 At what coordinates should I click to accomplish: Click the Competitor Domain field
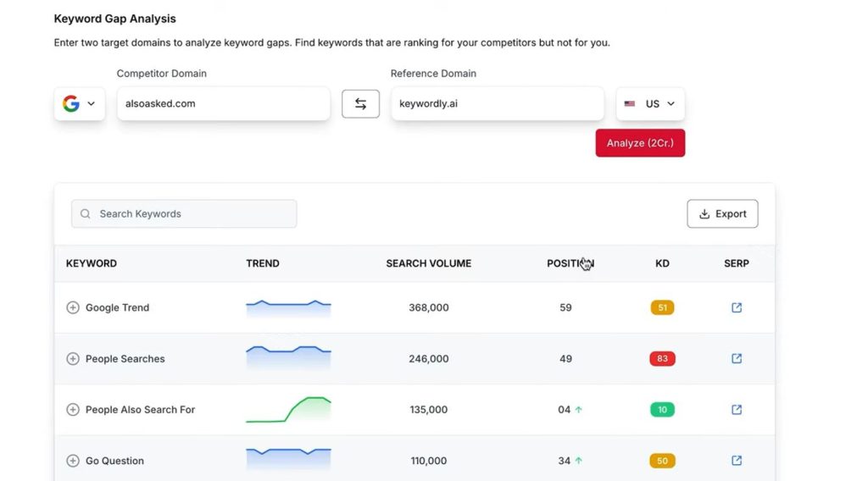pyautogui.click(x=223, y=103)
